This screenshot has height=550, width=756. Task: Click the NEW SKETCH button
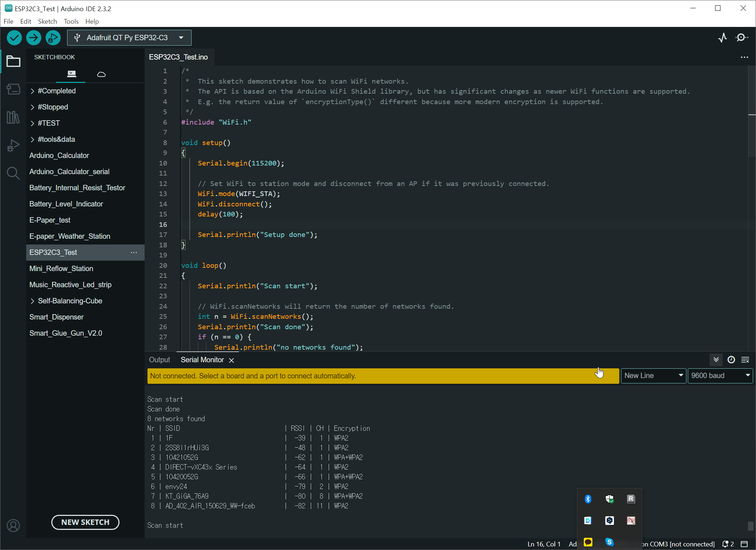[x=85, y=522]
